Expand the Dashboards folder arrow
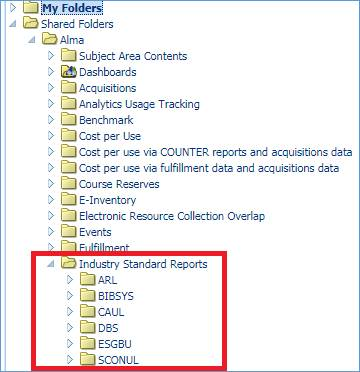360x372 pixels. tap(51, 72)
